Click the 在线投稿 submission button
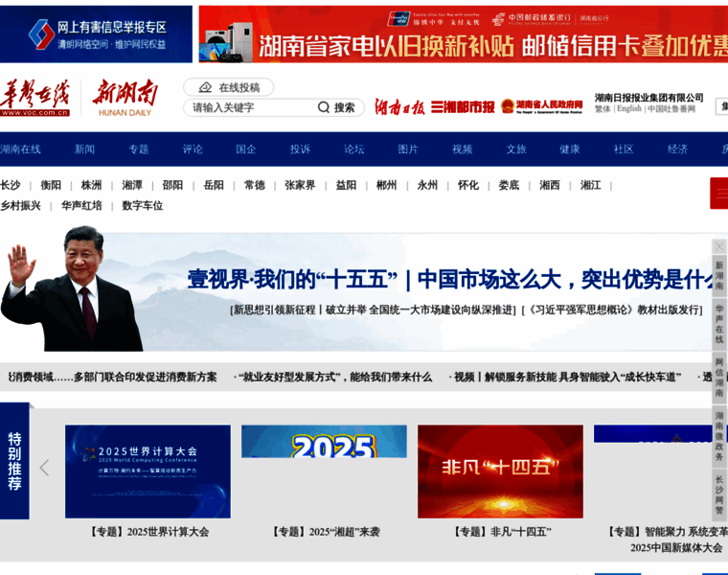728x575 pixels. coord(228,87)
